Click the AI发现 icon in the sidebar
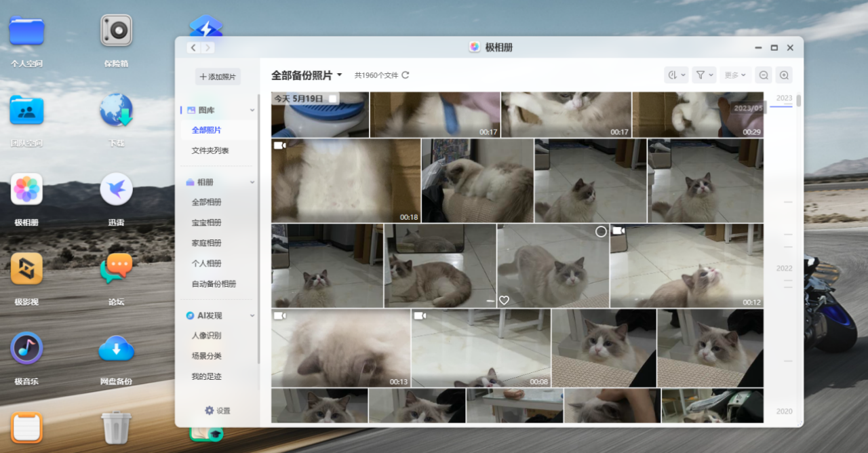The image size is (868, 453). pyautogui.click(x=191, y=315)
